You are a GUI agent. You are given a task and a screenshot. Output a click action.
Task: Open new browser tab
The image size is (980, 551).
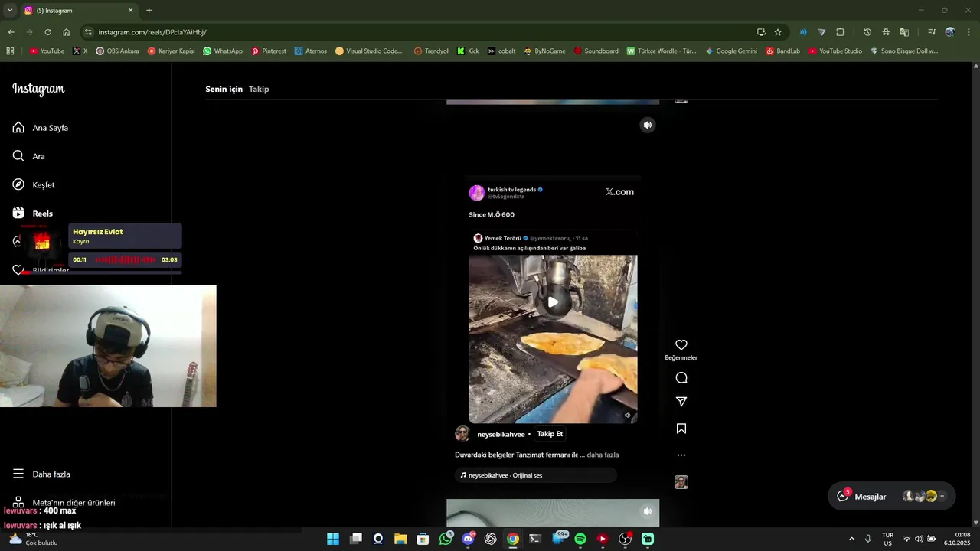(149, 11)
